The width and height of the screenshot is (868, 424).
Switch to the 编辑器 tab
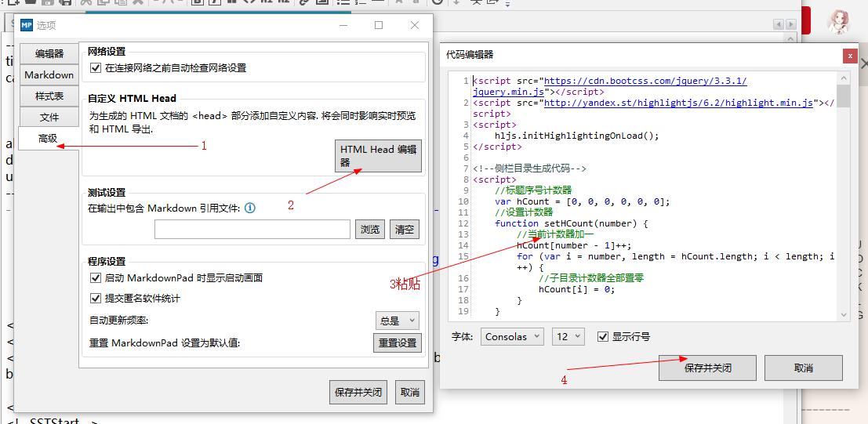pos(49,54)
